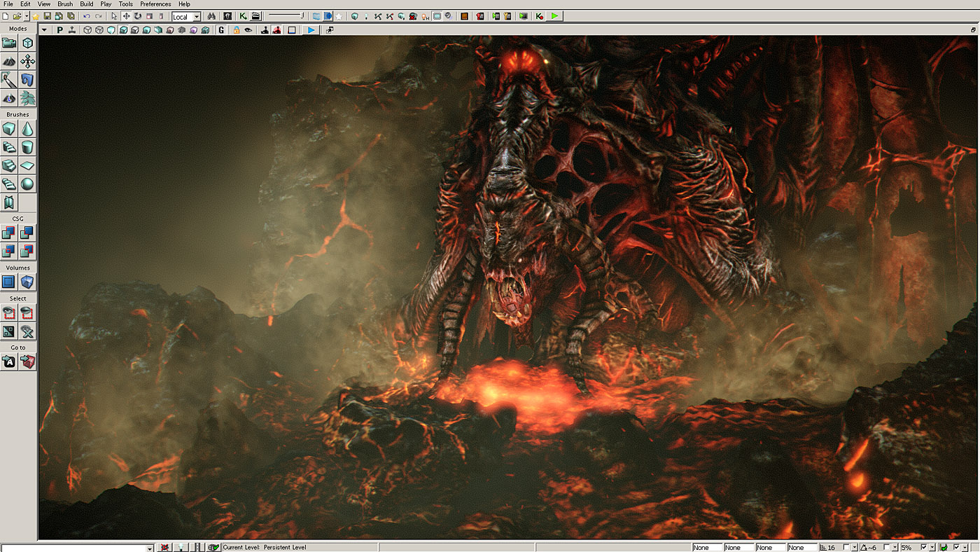Toggle the rotation grid snap checkbox
This screenshot has width=980, height=552.
[887, 547]
